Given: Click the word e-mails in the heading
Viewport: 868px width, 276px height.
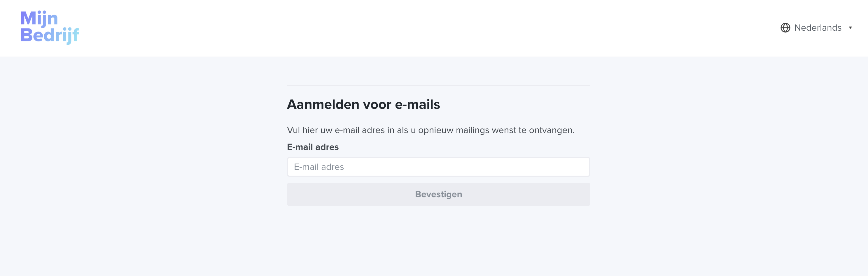Looking at the screenshot, I should [417, 104].
